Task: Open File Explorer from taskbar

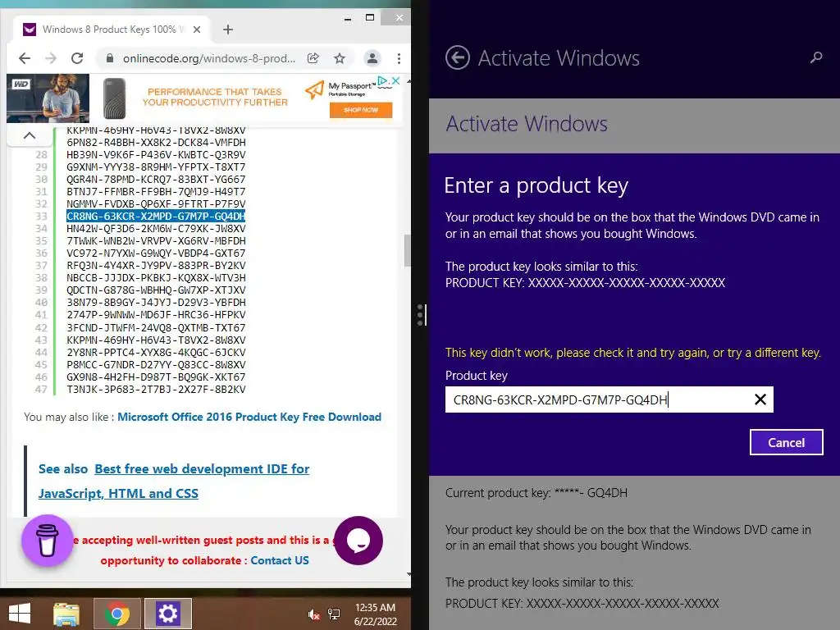Action: coord(66,614)
